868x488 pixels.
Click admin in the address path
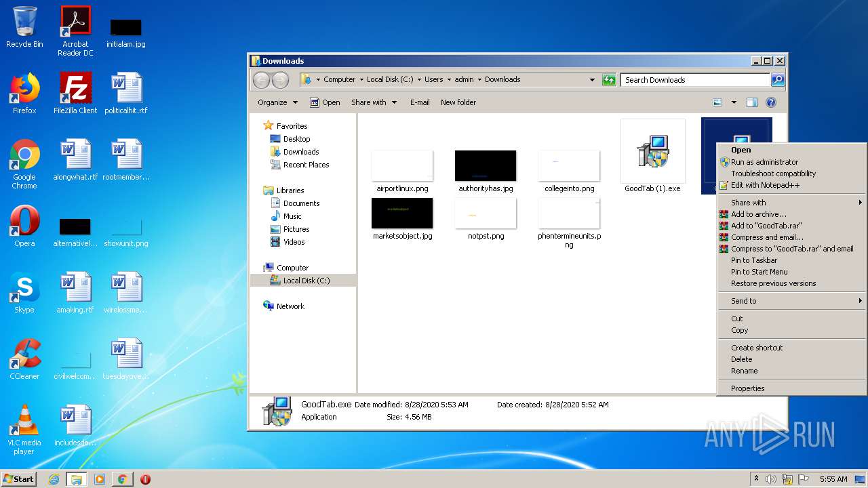pyautogui.click(x=464, y=80)
